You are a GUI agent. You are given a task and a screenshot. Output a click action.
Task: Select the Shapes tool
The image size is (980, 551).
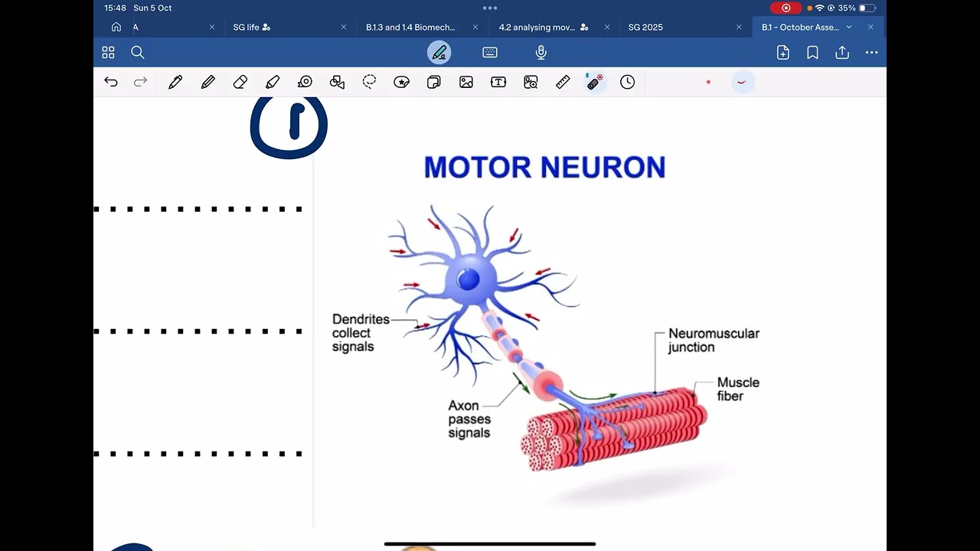pyautogui.click(x=337, y=82)
